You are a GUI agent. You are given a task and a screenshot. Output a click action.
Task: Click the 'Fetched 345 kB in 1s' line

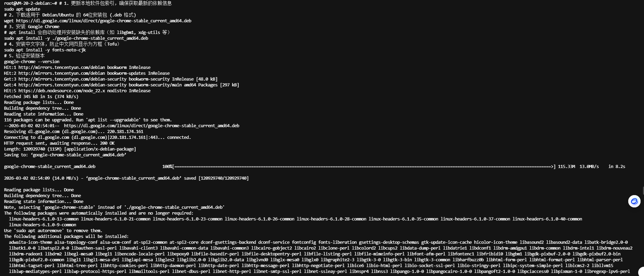pyautogui.click(x=41, y=97)
